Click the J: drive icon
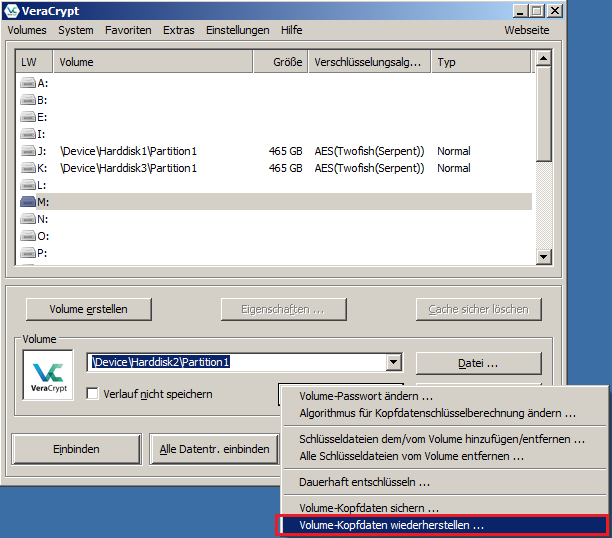The height and width of the screenshot is (538, 612). (28, 151)
